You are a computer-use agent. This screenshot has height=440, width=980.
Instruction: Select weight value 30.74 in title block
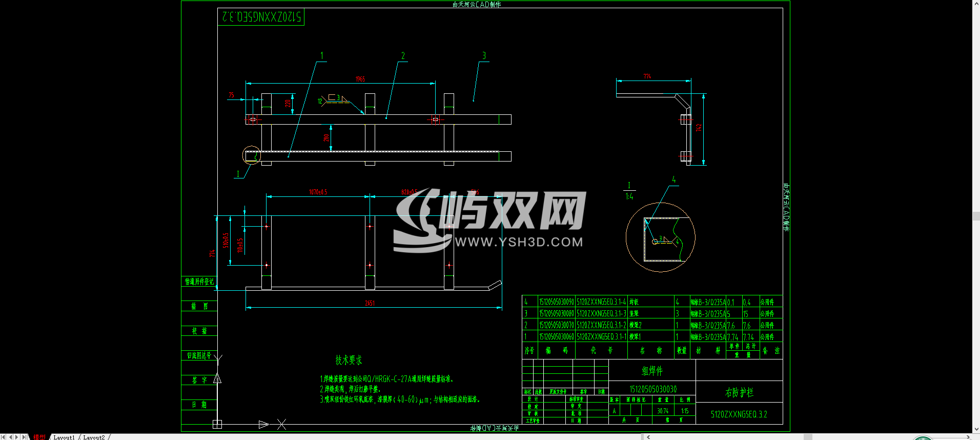click(x=663, y=411)
